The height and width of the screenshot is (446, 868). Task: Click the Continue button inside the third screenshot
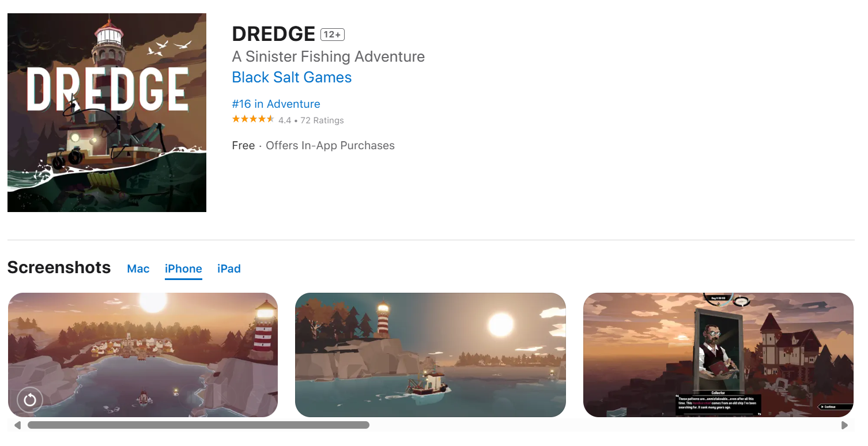[835, 407]
